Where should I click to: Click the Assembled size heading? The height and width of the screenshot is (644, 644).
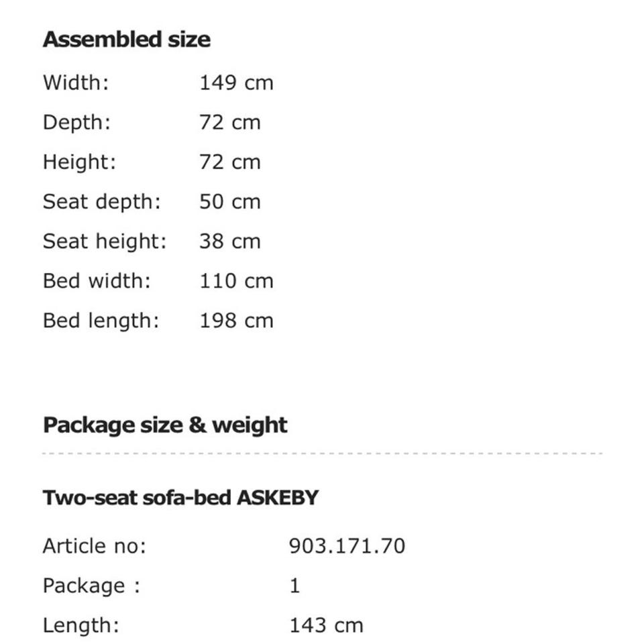coord(126,40)
